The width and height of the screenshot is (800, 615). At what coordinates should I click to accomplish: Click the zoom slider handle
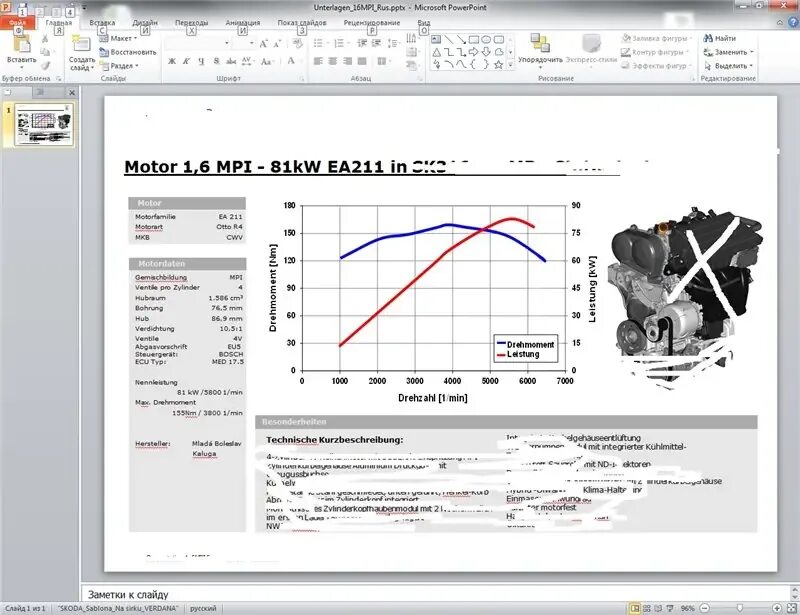(740, 608)
